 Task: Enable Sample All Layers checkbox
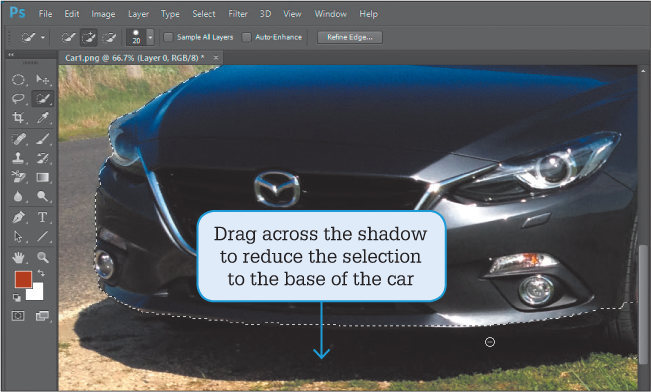coord(168,37)
